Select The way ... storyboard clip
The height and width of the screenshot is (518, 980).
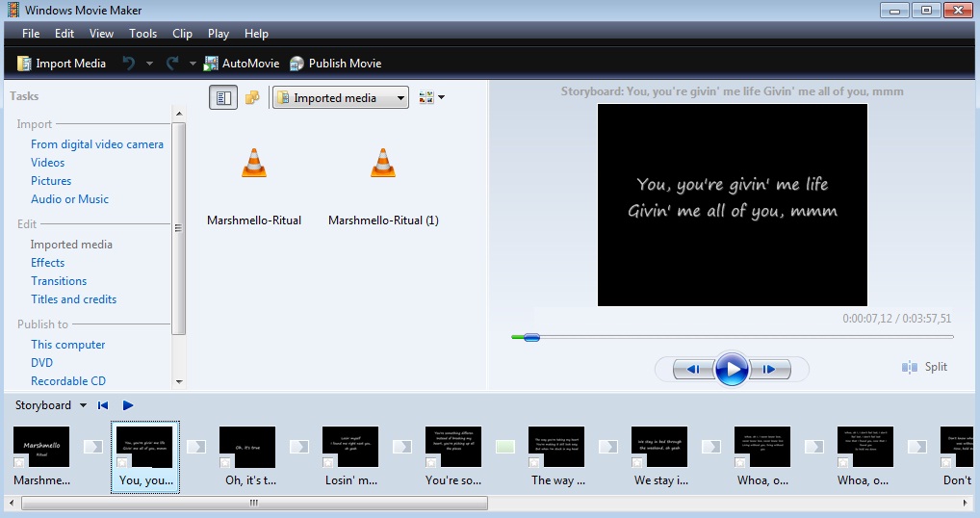point(556,447)
